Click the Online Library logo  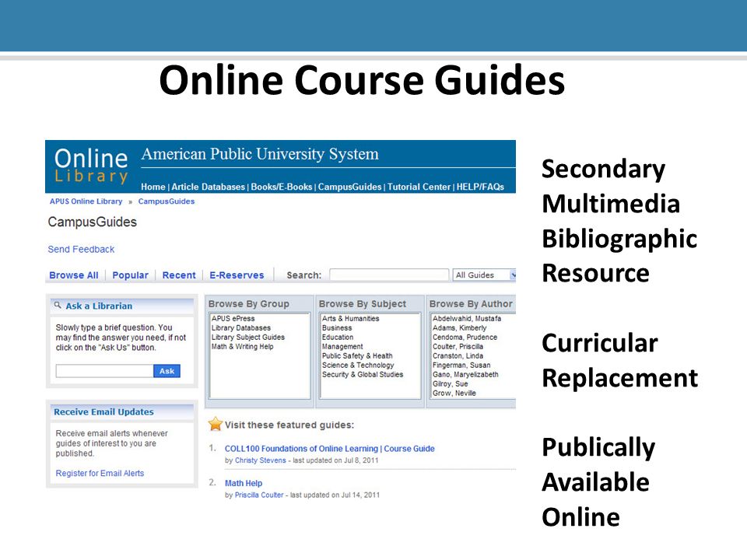point(91,166)
